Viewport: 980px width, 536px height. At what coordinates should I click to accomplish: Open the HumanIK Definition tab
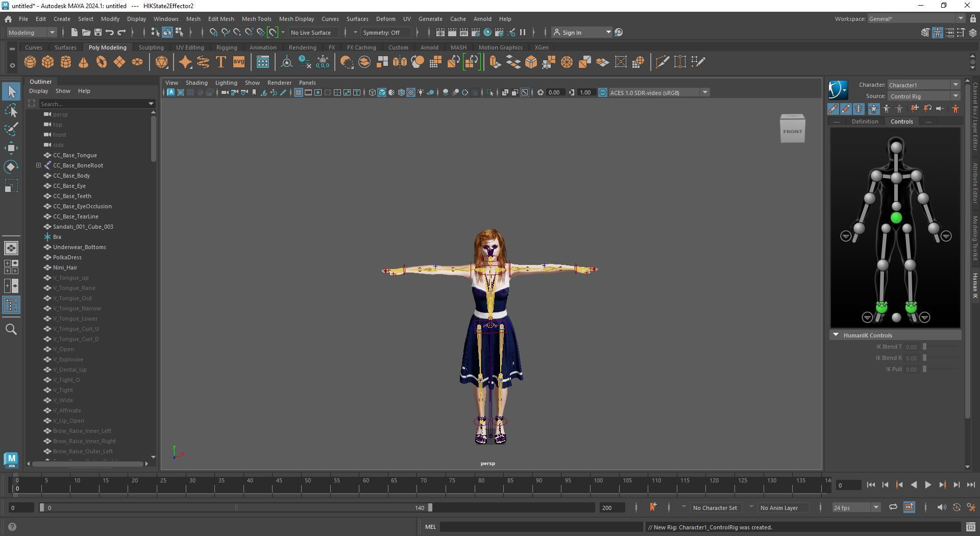pos(865,121)
